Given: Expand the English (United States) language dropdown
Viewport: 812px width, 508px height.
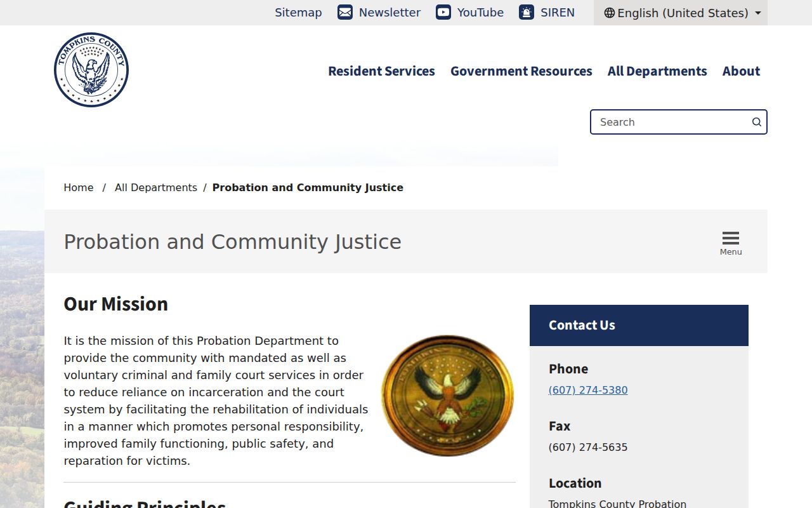Looking at the screenshot, I should tap(681, 13).
